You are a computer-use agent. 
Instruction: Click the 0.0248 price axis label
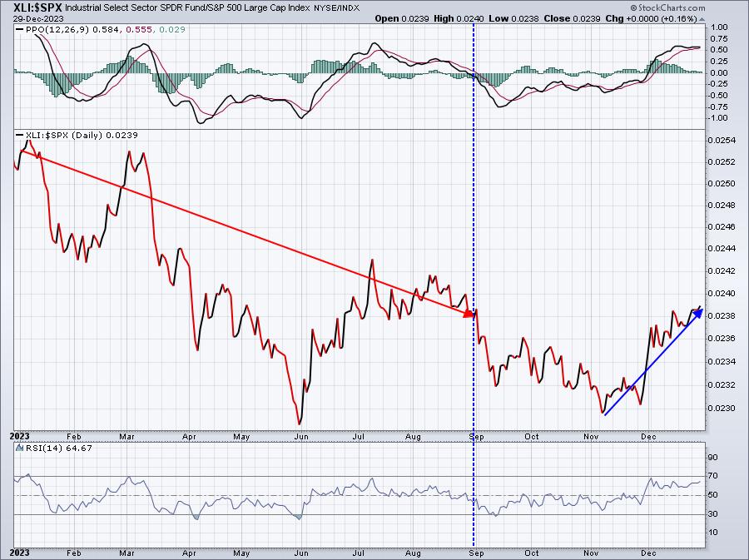[x=722, y=206]
